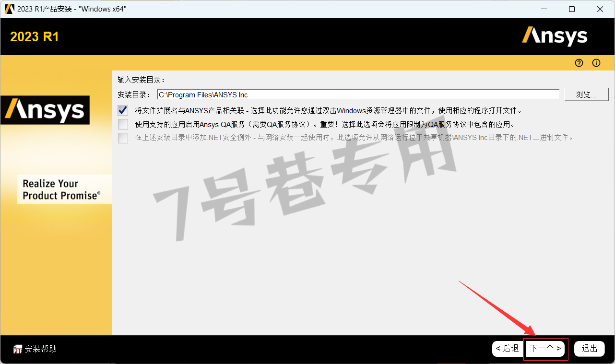Screen dimensions: 615x364
Task: Click the 2023 R1 version header text
Action: click(35, 37)
